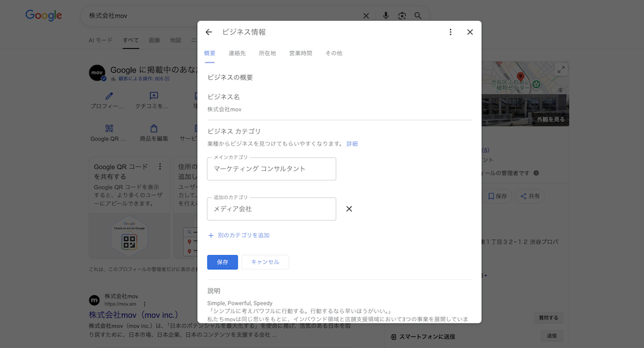Screen dimensions: 644x348
Task: Switch to the 所在地 tab
Action: [267, 53]
